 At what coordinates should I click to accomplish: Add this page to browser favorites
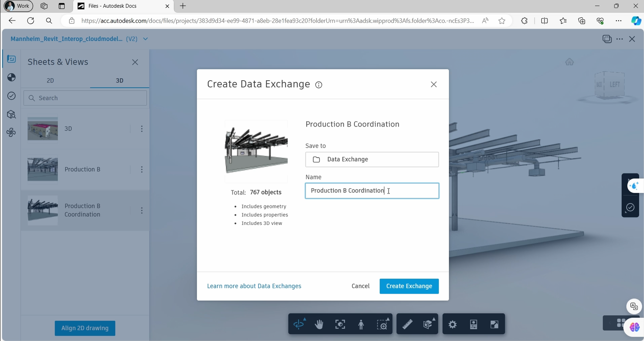(x=502, y=21)
